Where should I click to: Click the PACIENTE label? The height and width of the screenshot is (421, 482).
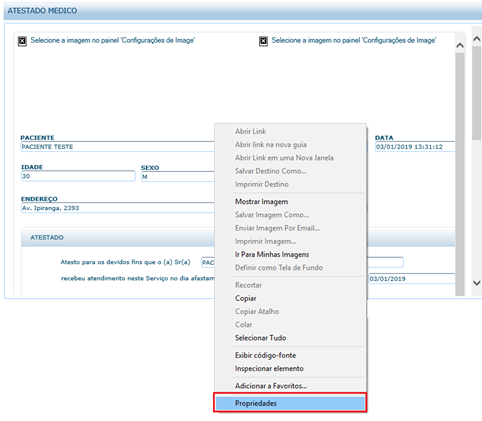[37, 138]
